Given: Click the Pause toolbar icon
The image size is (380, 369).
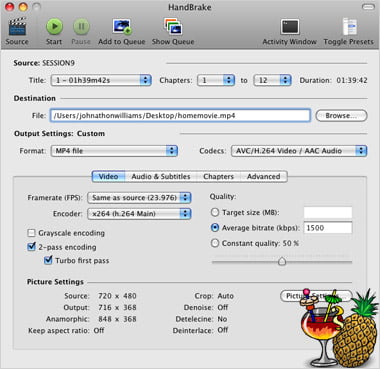Looking at the screenshot, I should pyautogui.click(x=81, y=27).
